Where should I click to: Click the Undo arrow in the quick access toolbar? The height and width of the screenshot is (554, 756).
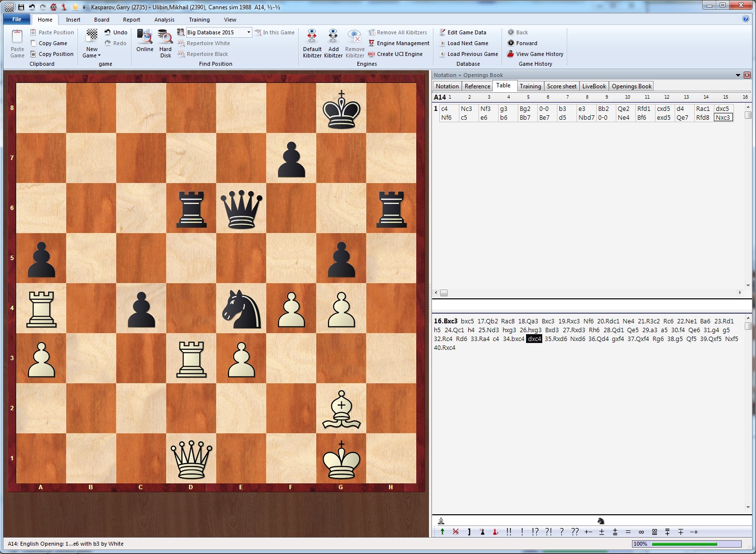[32, 7]
